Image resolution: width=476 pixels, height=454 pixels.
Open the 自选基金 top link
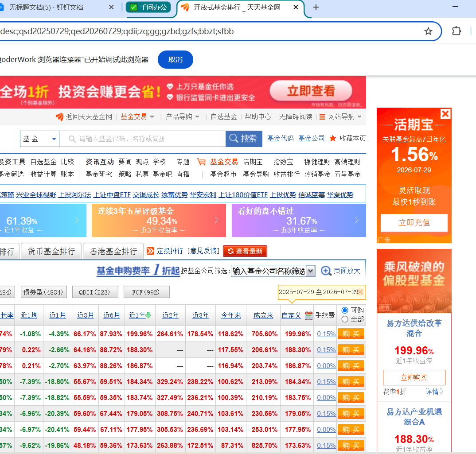click(x=224, y=116)
